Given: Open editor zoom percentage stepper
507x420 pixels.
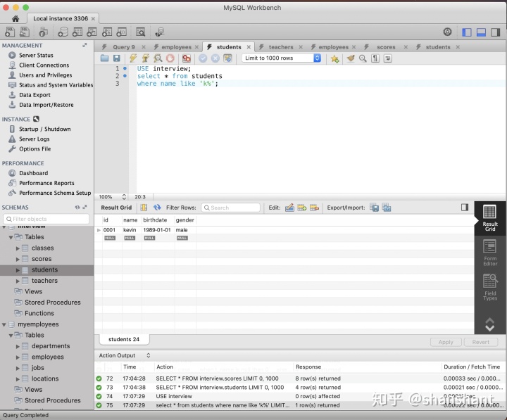Looking at the screenshot, I should 124,197.
